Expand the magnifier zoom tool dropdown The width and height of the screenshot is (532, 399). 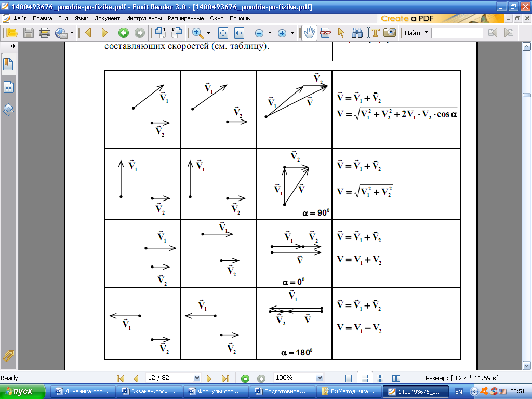[x=208, y=33]
